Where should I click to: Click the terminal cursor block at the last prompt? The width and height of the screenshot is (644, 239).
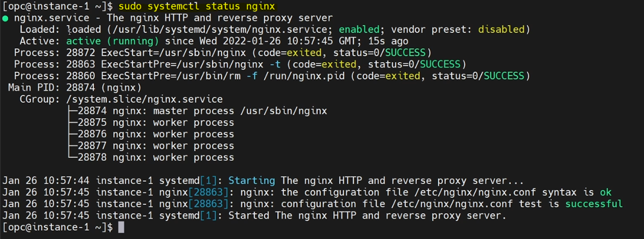121,228
